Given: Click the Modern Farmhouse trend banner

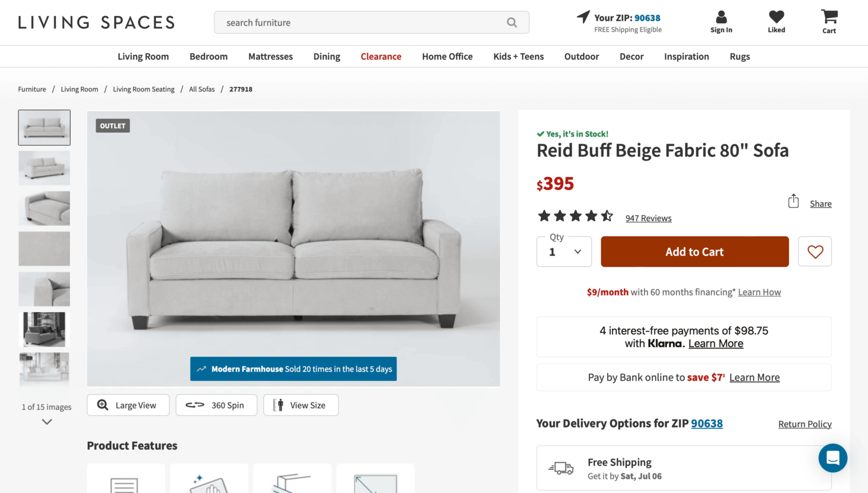Looking at the screenshot, I should coord(293,369).
